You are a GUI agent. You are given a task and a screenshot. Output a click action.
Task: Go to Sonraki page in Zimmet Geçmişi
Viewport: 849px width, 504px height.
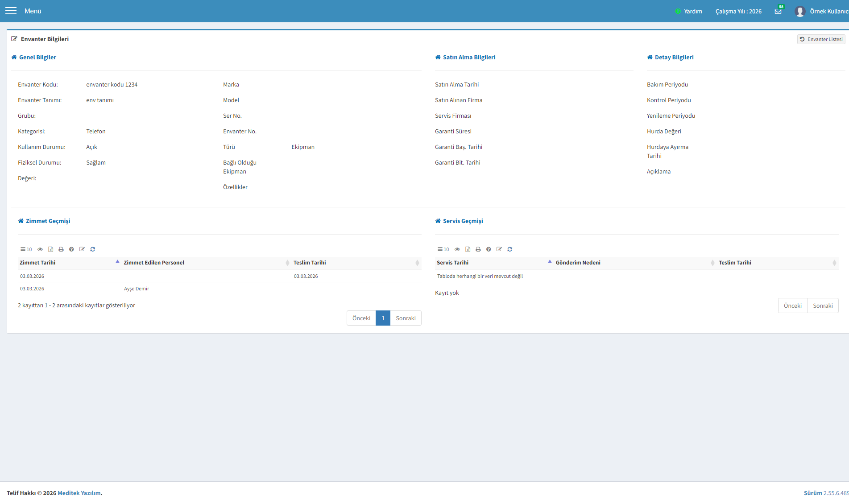(x=406, y=318)
